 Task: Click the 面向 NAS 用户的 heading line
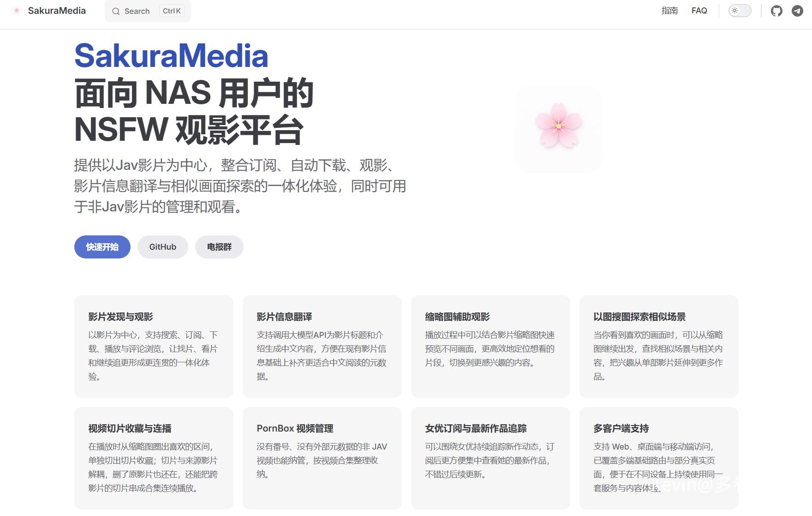pos(194,93)
